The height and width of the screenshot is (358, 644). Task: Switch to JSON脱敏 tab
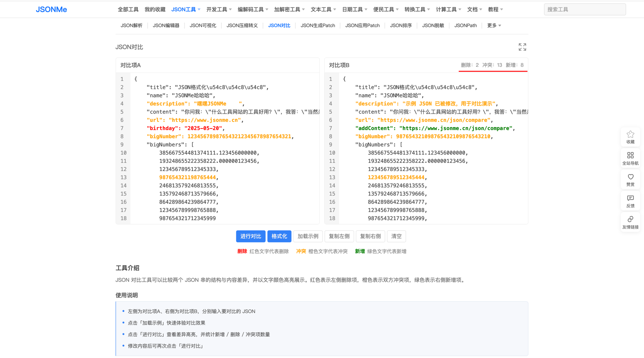coord(433,25)
